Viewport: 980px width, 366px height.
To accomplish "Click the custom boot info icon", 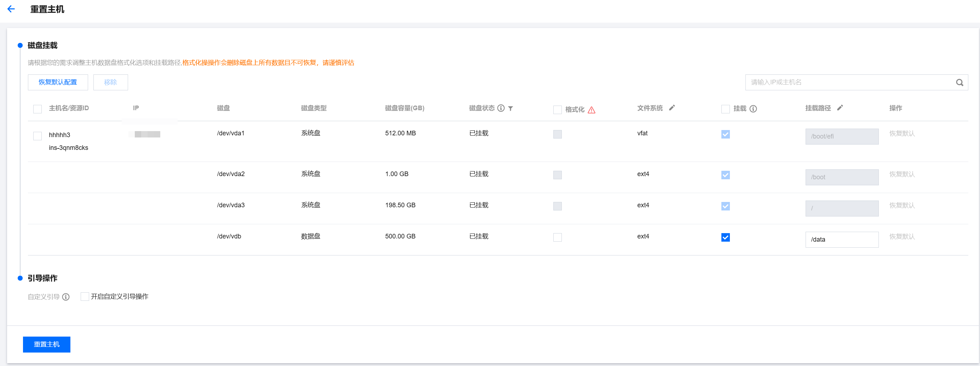I will pyautogui.click(x=66, y=297).
